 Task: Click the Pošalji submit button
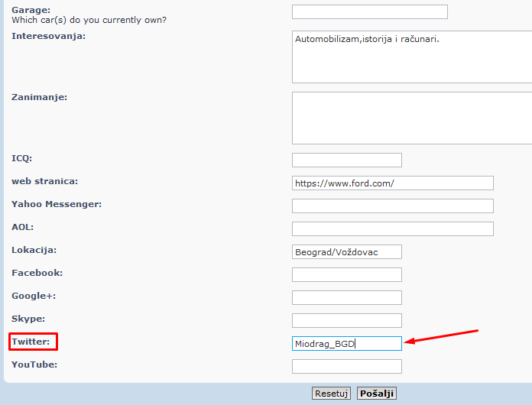click(377, 394)
